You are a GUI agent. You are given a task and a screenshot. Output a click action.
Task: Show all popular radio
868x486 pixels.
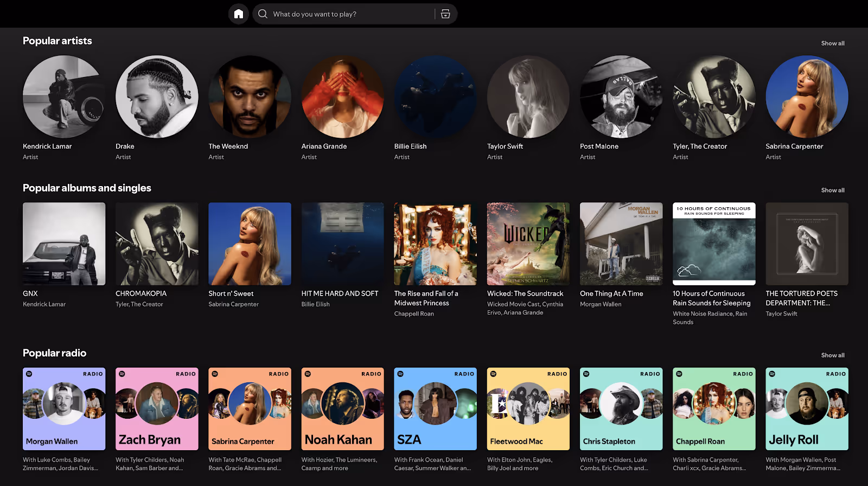pos(833,355)
